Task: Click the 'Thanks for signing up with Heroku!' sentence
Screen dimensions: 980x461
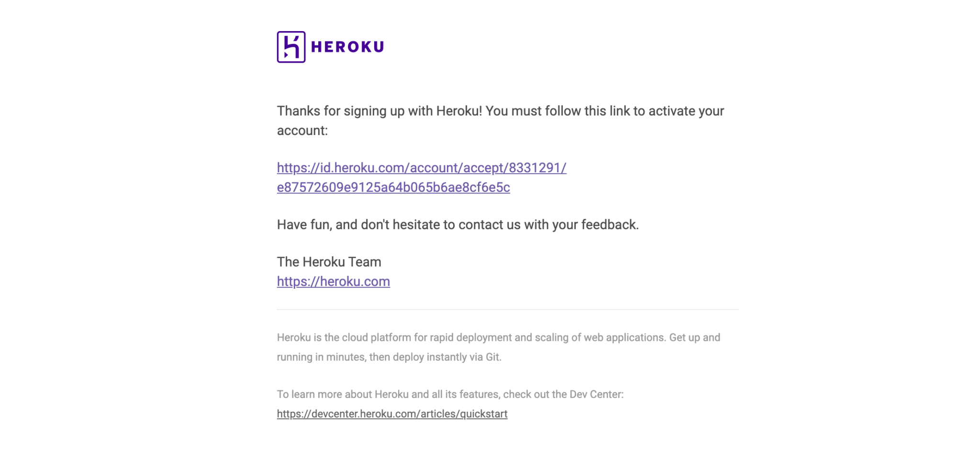Action: click(x=379, y=111)
